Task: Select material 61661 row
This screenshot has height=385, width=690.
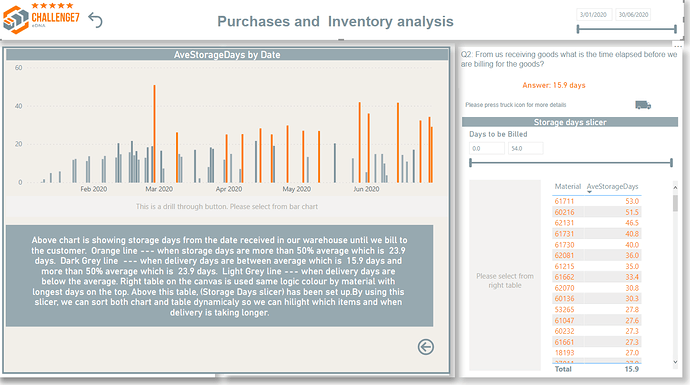Action: [596, 342]
